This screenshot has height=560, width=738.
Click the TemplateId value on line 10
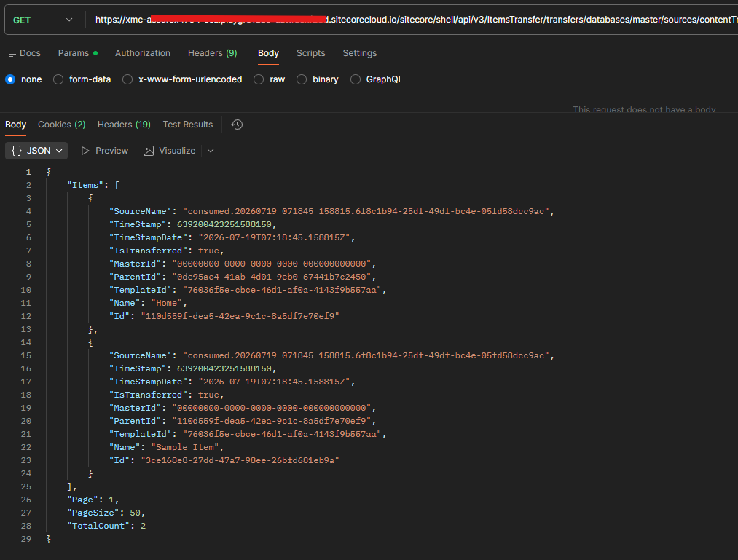point(282,291)
